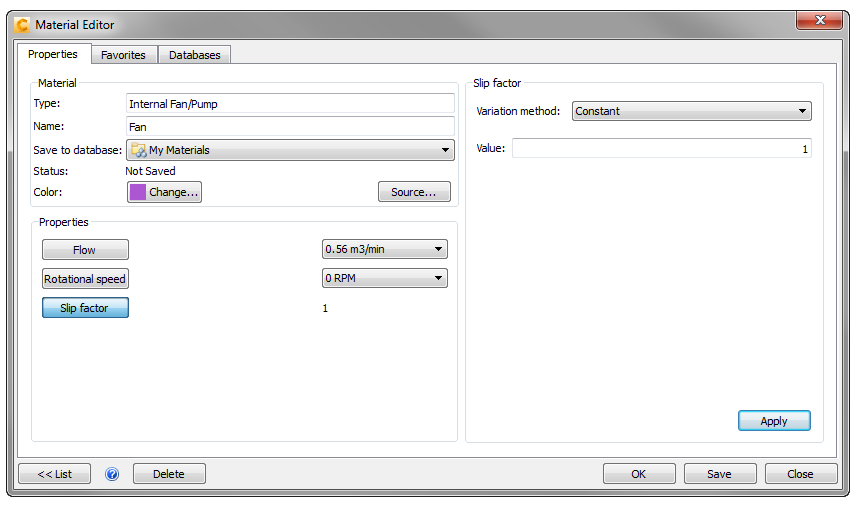Viewport: 860px width, 507px height.
Task: Click the Source... button
Action: [414, 192]
